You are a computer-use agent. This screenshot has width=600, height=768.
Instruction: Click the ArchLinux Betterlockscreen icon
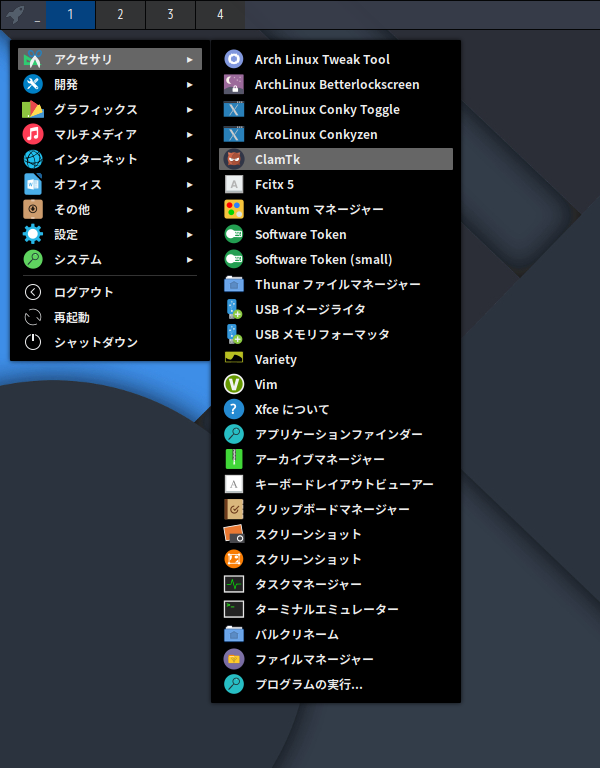click(x=234, y=84)
